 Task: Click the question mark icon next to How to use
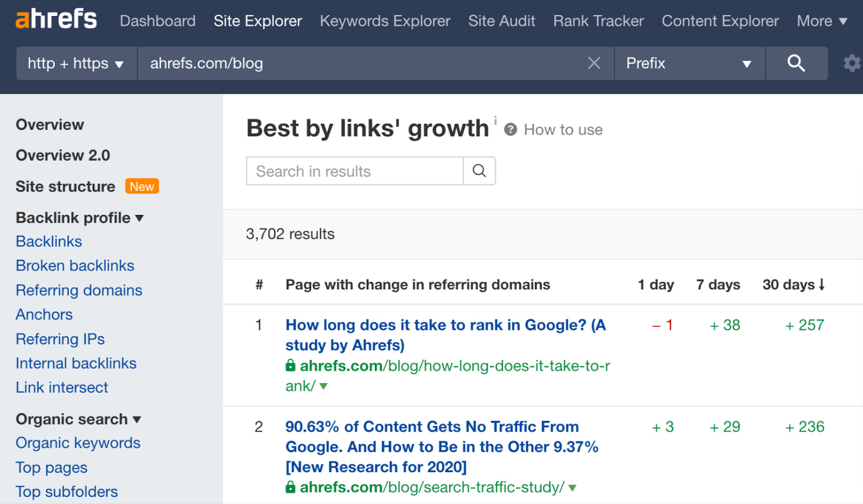click(x=510, y=129)
